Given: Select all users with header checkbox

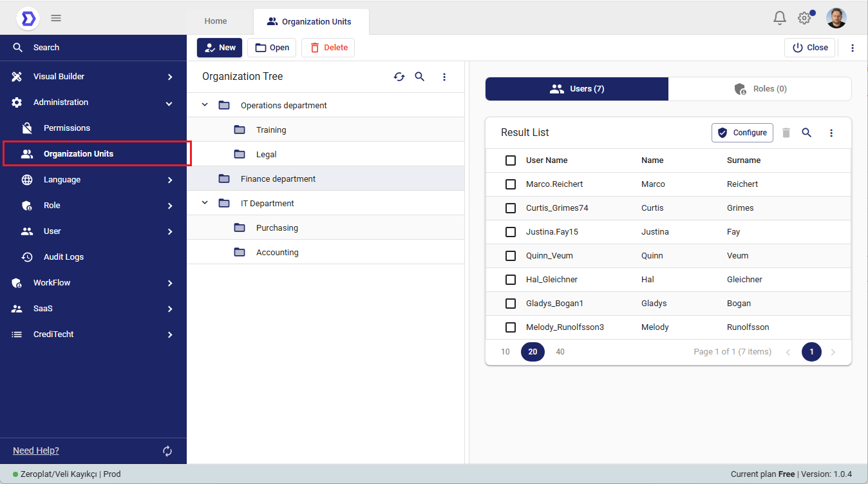Looking at the screenshot, I should click(511, 160).
